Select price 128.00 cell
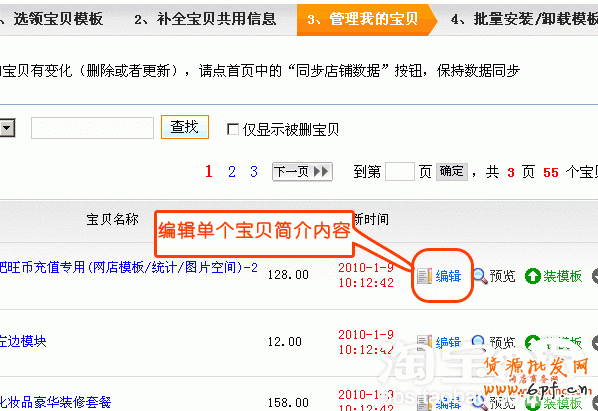This screenshot has width=598, height=411. point(288,275)
